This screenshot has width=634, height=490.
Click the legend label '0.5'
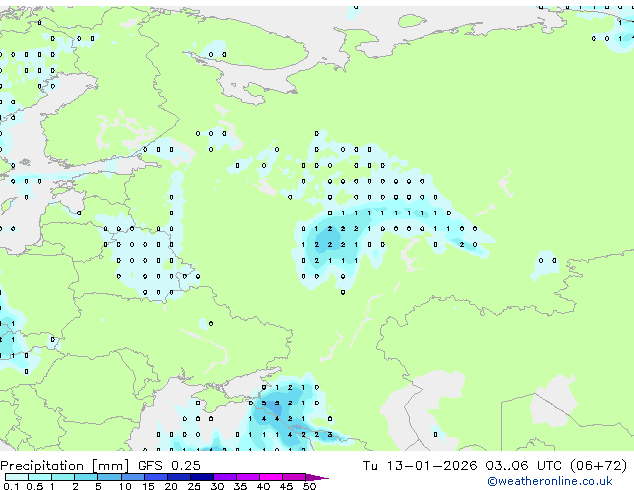[34, 486]
